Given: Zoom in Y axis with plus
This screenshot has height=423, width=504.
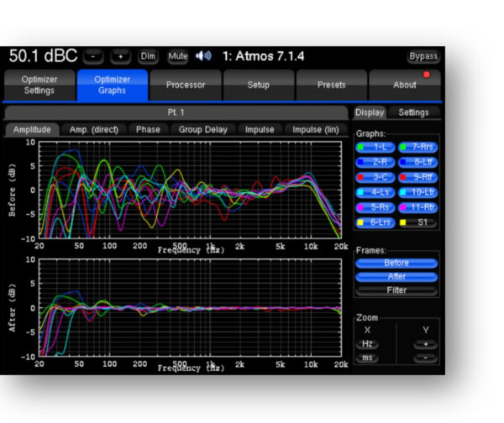Looking at the screenshot, I should 425,344.
